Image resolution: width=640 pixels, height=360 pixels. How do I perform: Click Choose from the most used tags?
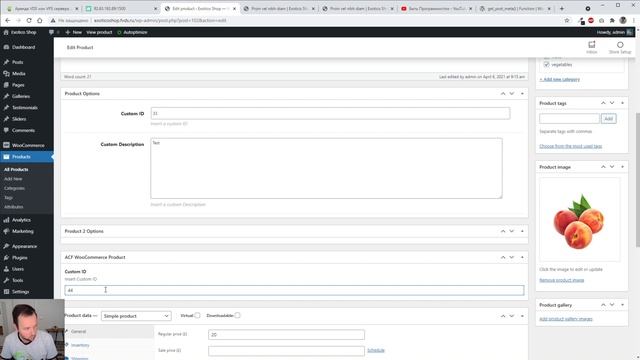coord(571,146)
